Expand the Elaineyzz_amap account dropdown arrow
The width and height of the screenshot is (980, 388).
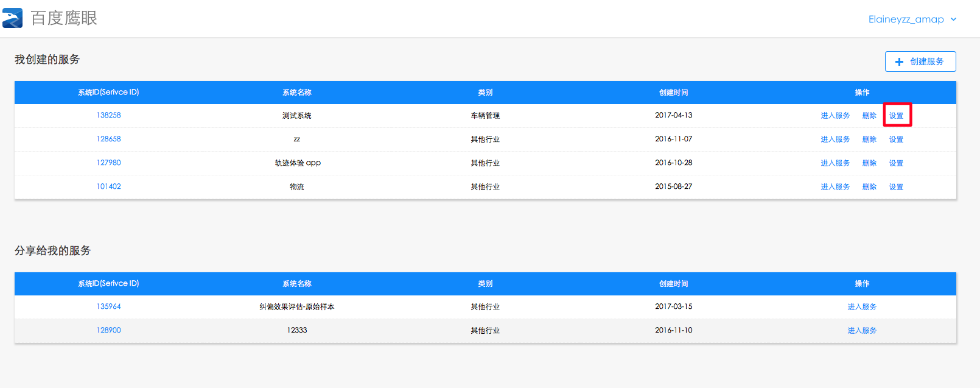click(953, 19)
